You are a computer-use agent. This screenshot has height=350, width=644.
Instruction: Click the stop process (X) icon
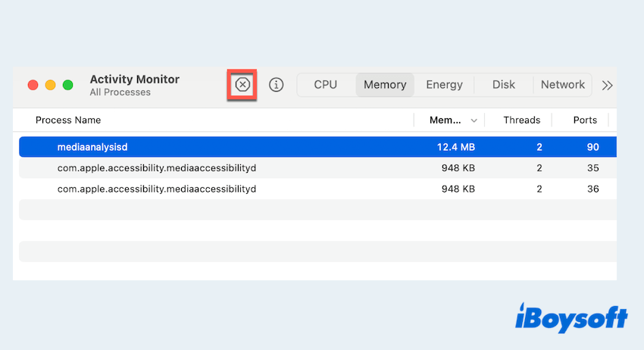pos(242,85)
